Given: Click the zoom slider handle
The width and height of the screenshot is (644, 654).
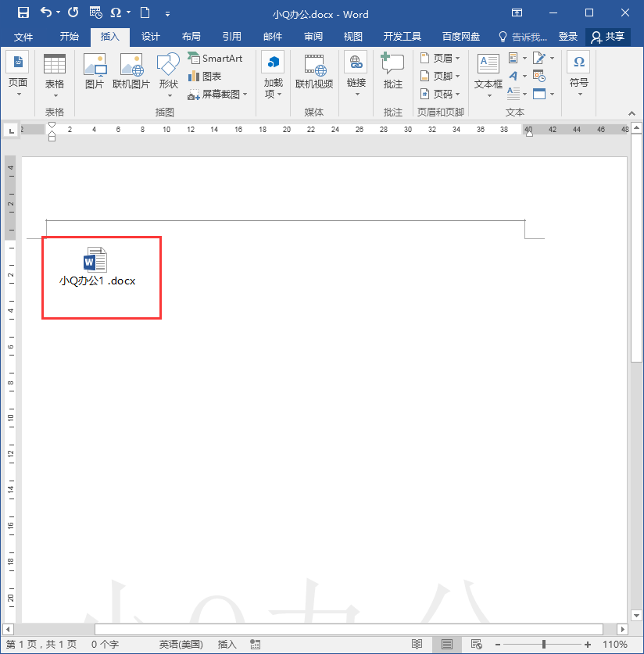Looking at the screenshot, I should (x=544, y=645).
